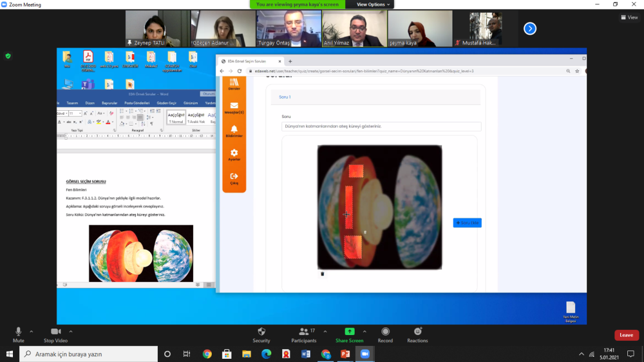The height and width of the screenshot is (362, 644).
Task: Click View button at top right
Action: (629, 17)
